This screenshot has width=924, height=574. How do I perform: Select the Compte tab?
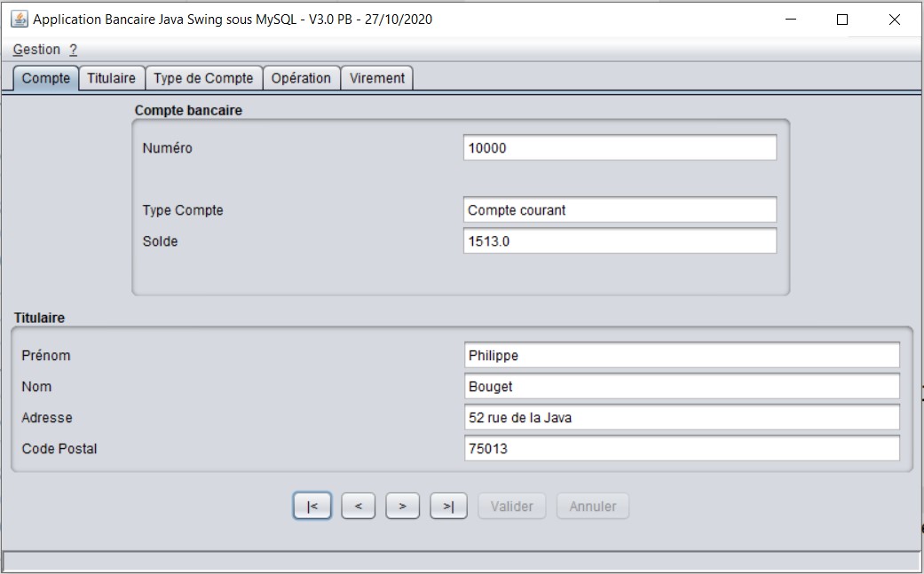coord(46,78)
